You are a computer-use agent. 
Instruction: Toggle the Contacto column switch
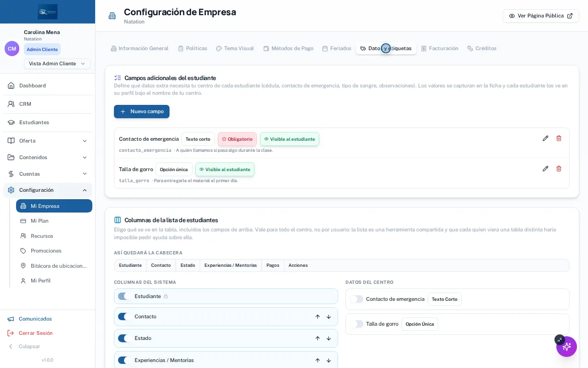pyautogui.click(x=124, y=316)
